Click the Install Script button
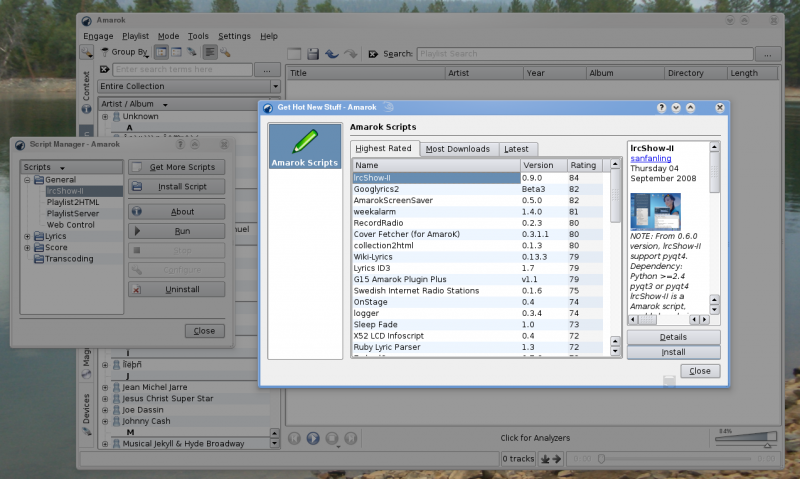This screenshot has height=479, width=800. coord(177,187)
